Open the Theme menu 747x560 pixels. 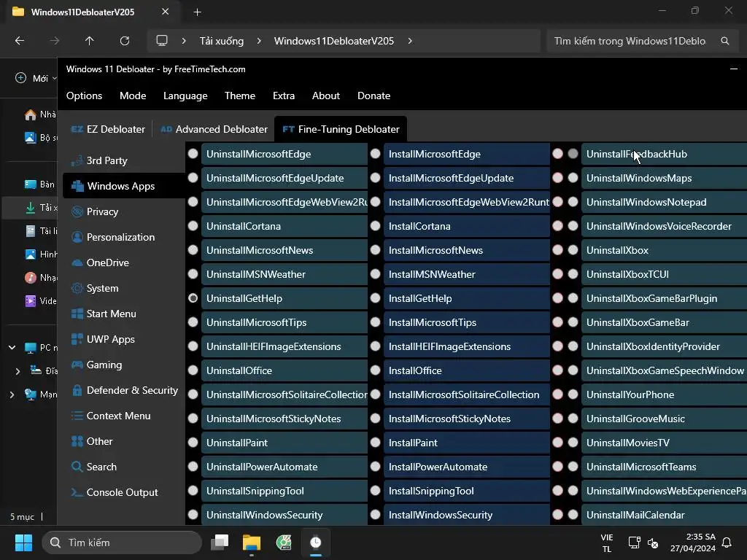click(x=239, y=96)
